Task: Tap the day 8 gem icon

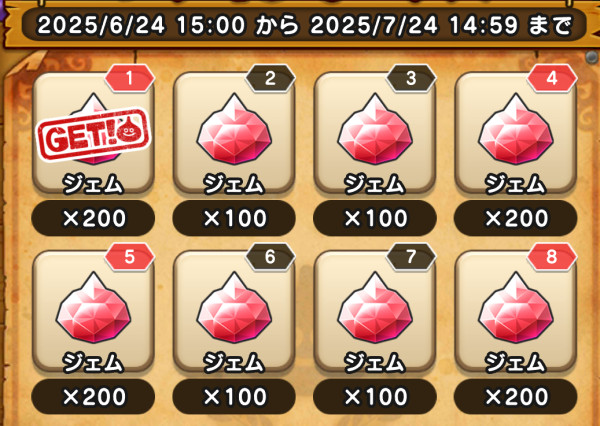Action: coord(516,308)
